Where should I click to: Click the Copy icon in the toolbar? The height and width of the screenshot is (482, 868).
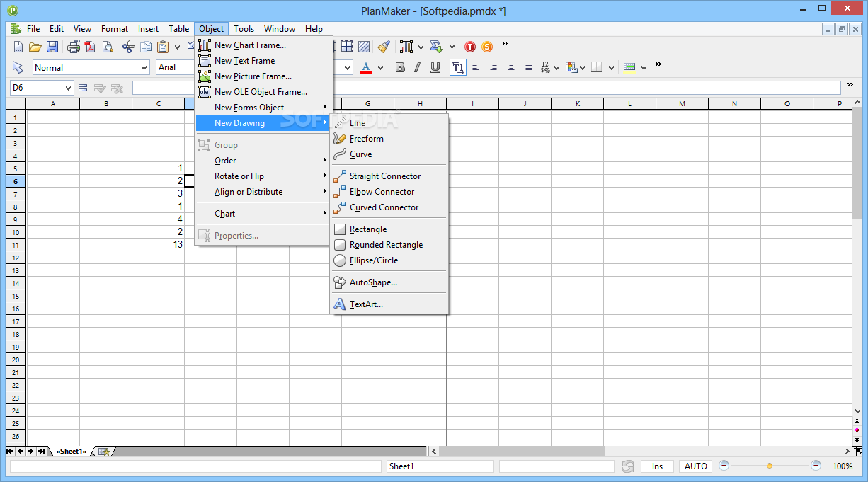(146, 47)
